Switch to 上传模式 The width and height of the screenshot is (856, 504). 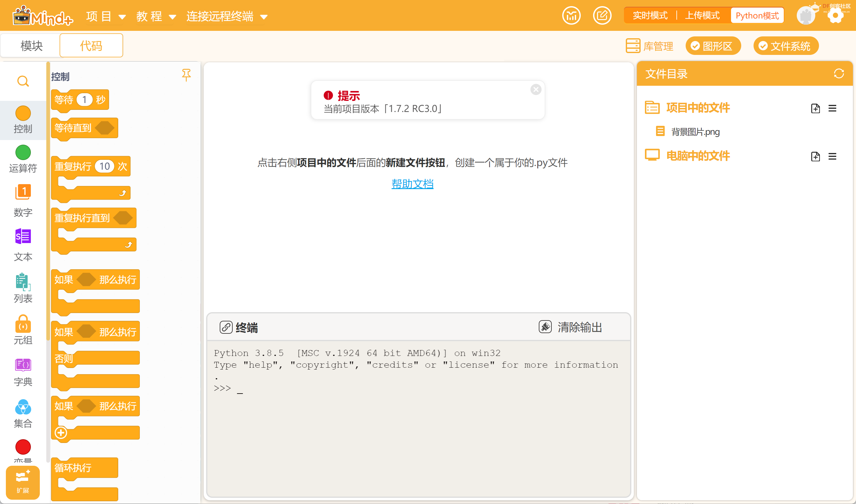click(702, 16)
